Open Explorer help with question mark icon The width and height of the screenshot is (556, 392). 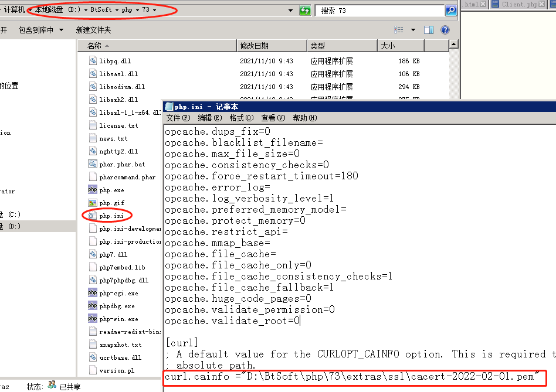click(445, 30)
